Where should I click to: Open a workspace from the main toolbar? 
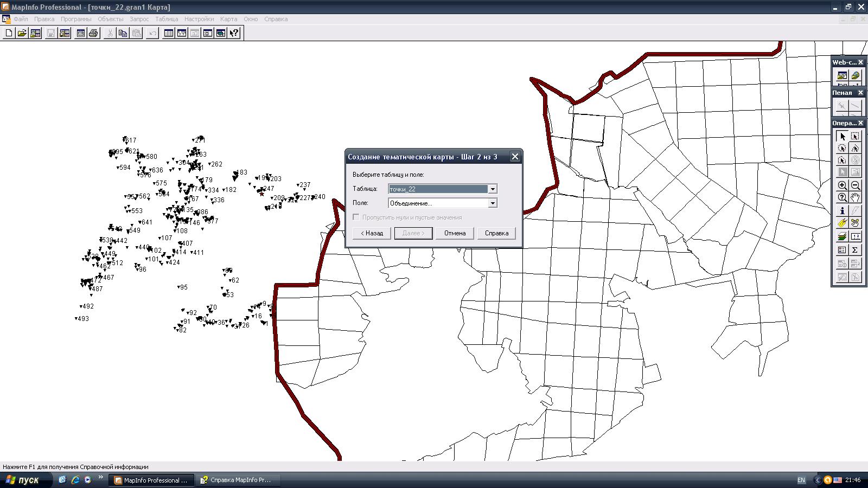point(35,33)
